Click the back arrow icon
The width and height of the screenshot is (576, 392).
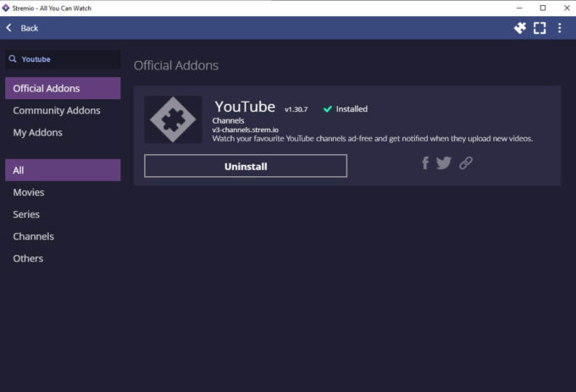click(x=9, y=28)
